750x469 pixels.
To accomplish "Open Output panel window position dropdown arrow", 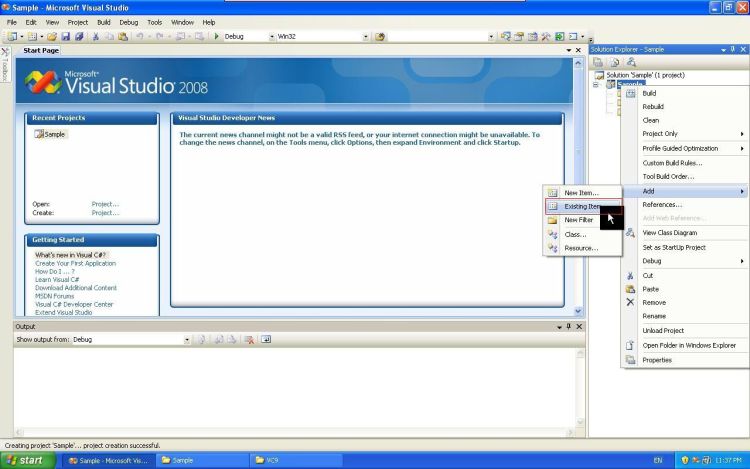I will pos(559,327).
